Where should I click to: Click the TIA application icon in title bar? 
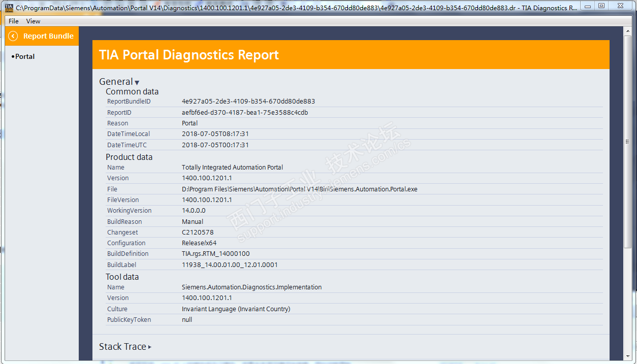pos(9,8)
